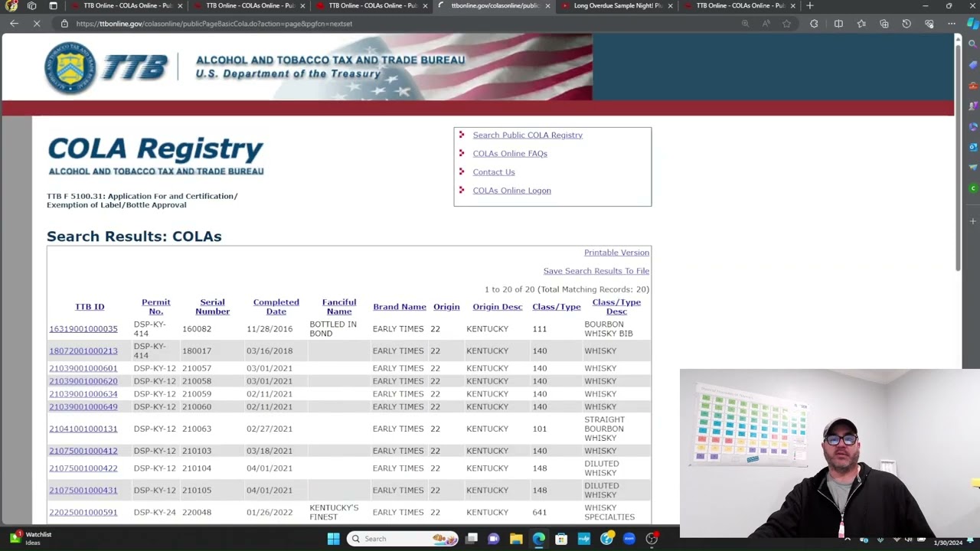The height and width of the screenshot is (551, 980).
Task: Open COLA record 21041001000131
Action: pos(83,429)
